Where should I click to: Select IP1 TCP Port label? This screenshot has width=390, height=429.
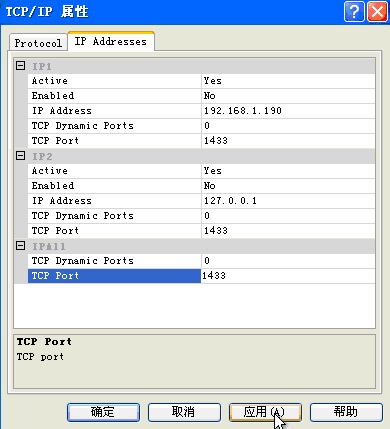tap(114, 141)
